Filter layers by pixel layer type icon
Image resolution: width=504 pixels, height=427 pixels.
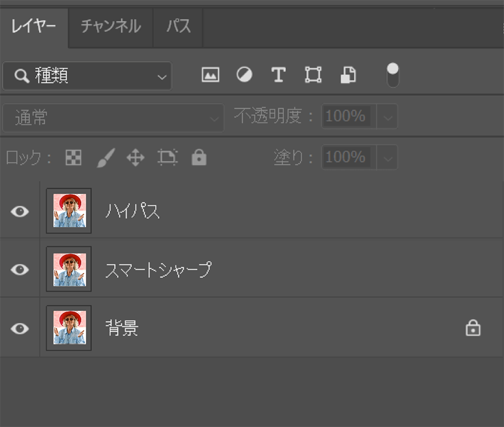click(211, 75)
